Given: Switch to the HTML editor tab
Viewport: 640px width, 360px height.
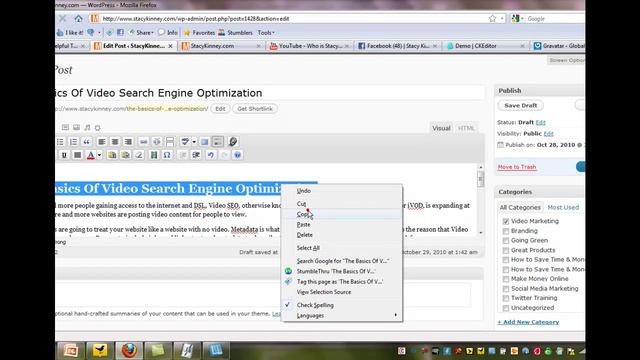Looking at the screenshot, I should pos(466,128).
